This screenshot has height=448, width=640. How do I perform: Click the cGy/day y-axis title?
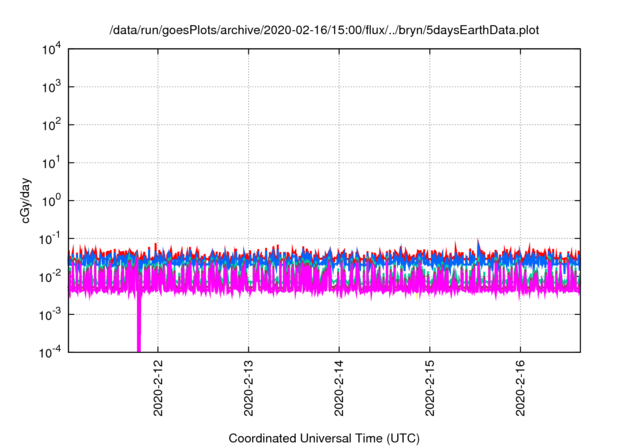(25, 200)
